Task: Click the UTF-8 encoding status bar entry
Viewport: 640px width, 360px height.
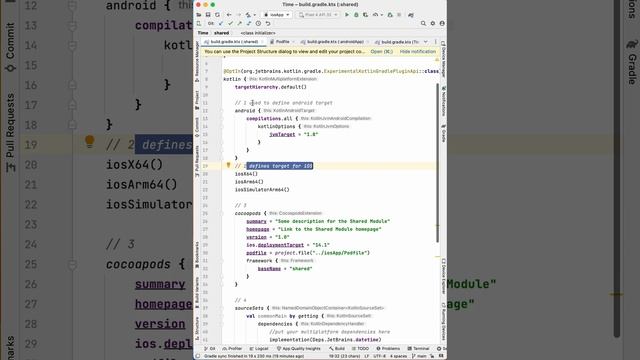Action: pos(379,356)
